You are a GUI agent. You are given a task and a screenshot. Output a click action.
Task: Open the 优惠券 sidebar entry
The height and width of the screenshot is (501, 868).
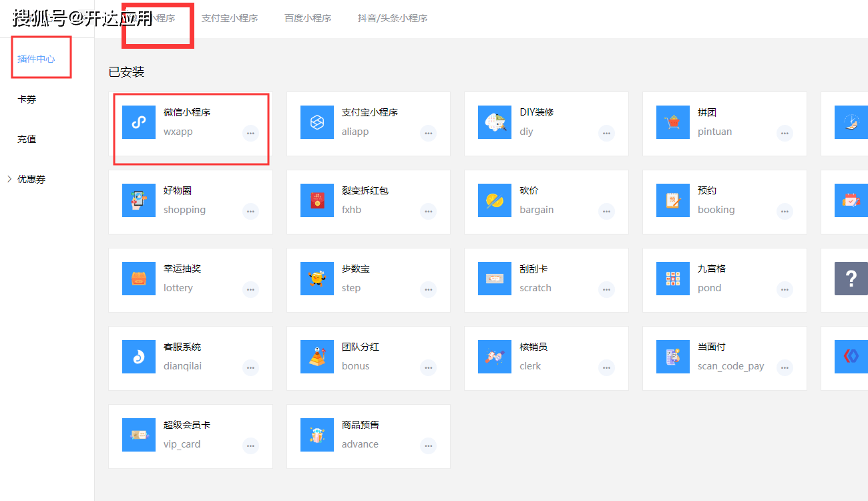point(31,179)
